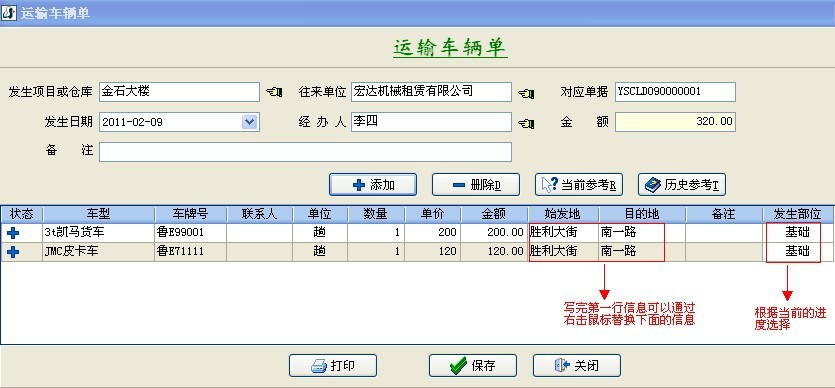Click 南一路 in JMC皮卡车 row

point(642,252)
